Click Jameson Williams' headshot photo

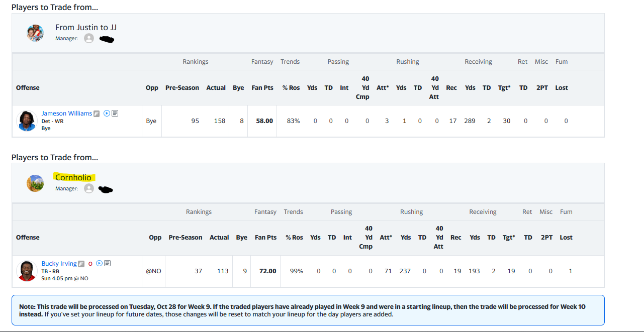pyautogui.click(x=26, y=121)
